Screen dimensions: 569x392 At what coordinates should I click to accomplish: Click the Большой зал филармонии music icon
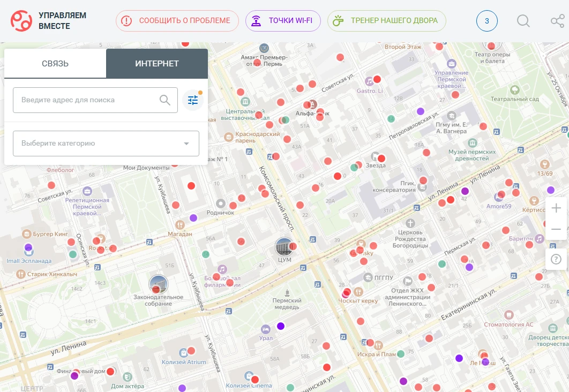tap(222, 269)
